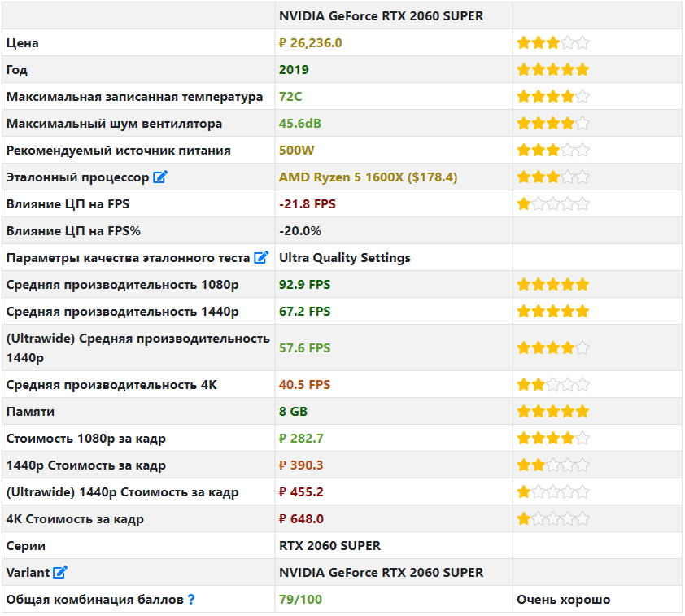Screen dimensions: 685x616
Task: Edit the Параметры качества эталонного теста setting
Action: (x=261, y=257)
